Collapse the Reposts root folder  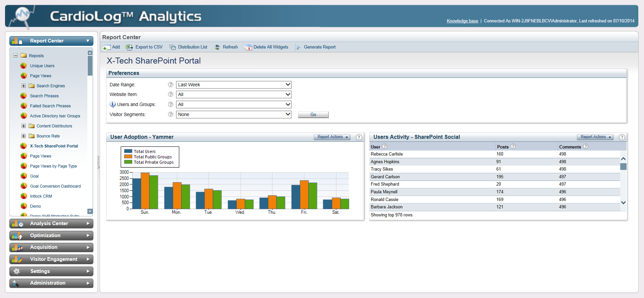(x=15, y=56)
